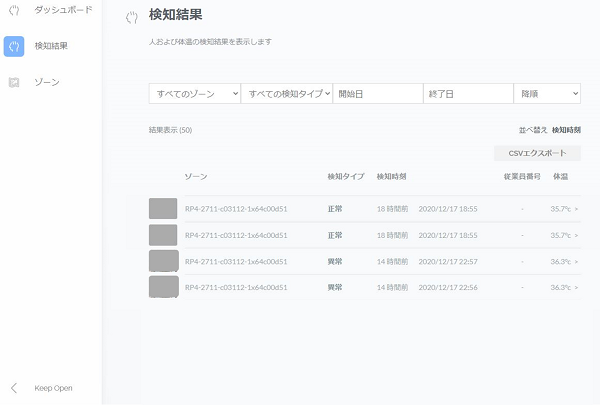Viewport: 600px width, 405px height.
Task: Open details arrow for second 35.7℃ row
Action: [576, 235]
